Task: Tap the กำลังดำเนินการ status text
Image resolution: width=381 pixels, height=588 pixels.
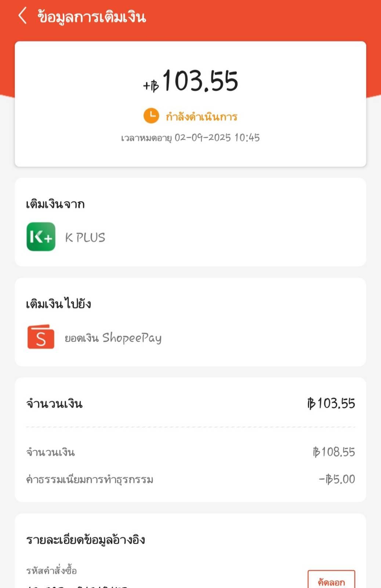Action: pyautogui.click(x=202, y=117)
